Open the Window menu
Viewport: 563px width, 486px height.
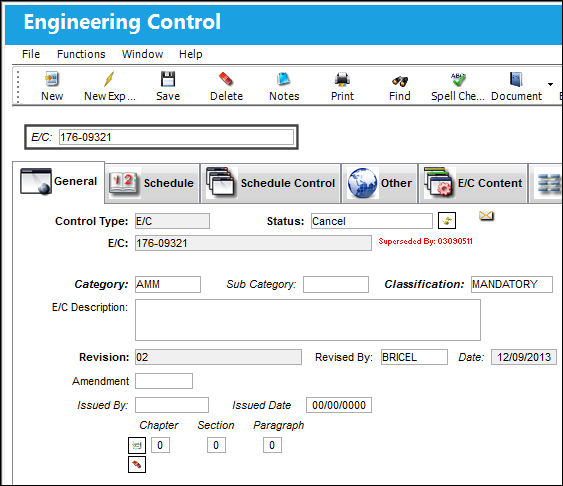(143, 54)
